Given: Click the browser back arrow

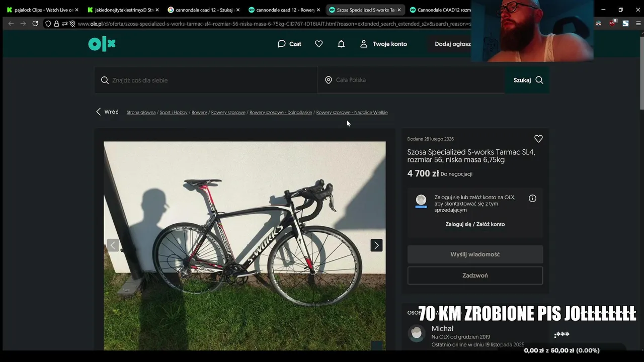Looking at the screenshot, I should pyautogui.click(x=11, y=24).
